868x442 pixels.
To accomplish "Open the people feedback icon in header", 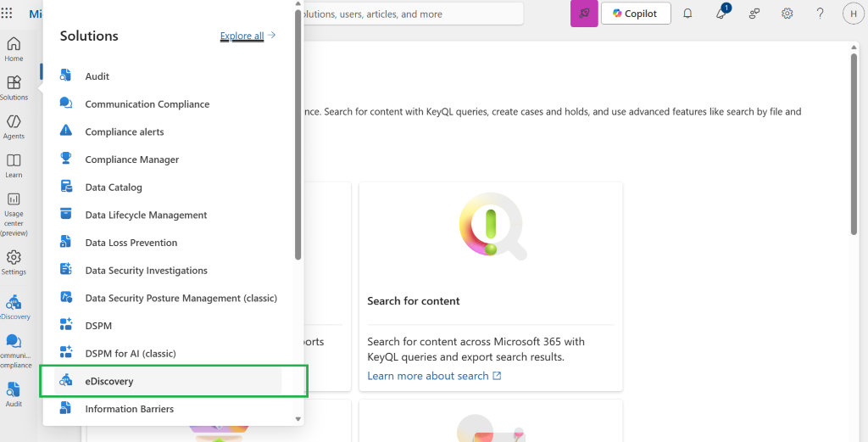I will tap(754, 14).
